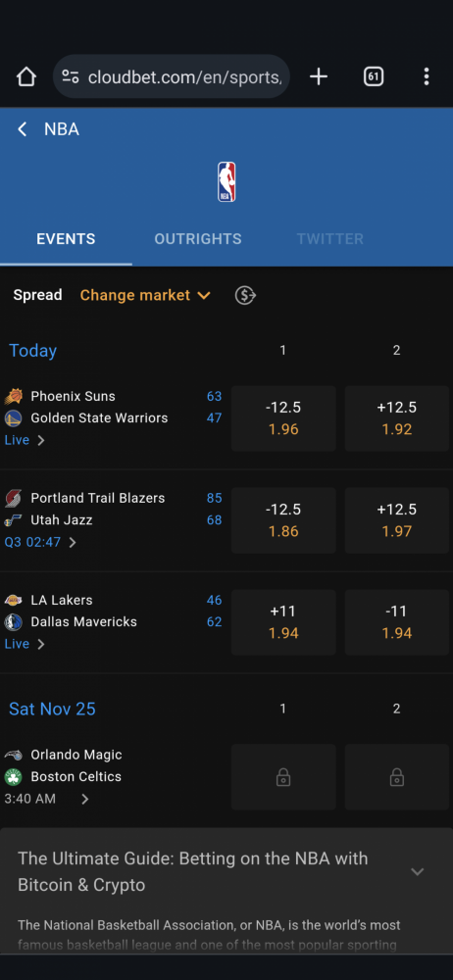Tap the browser home icon
The image size is (453, 980).
point(26,76)
